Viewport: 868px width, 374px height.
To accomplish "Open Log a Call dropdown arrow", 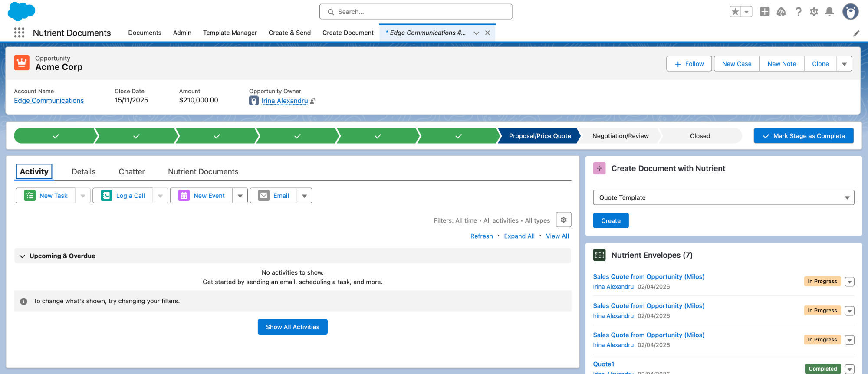I will [160, 196].
